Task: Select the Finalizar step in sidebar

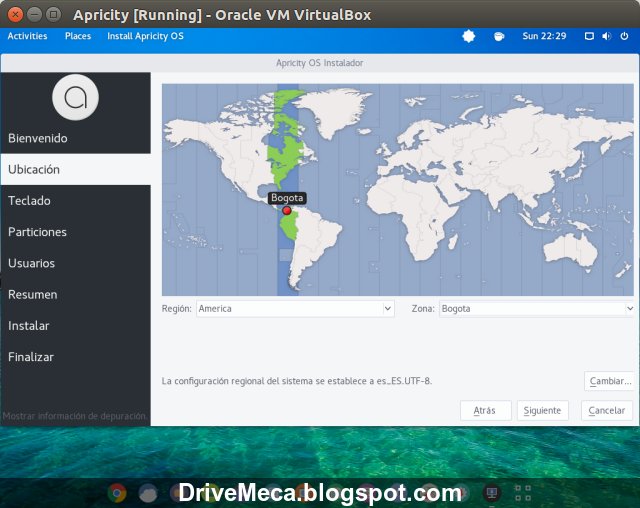Action: click(76, 357)
